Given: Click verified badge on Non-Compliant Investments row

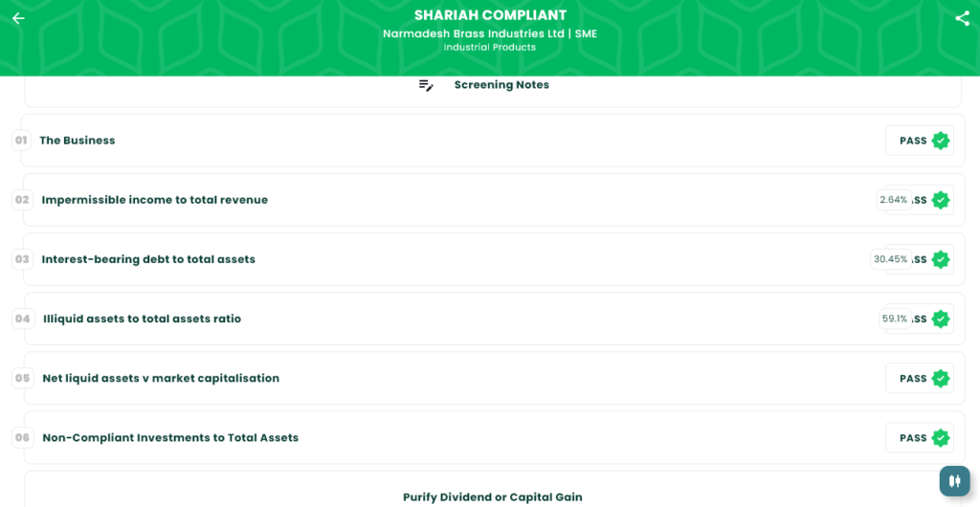Looking at the screenshot, I should click(941, 438).
